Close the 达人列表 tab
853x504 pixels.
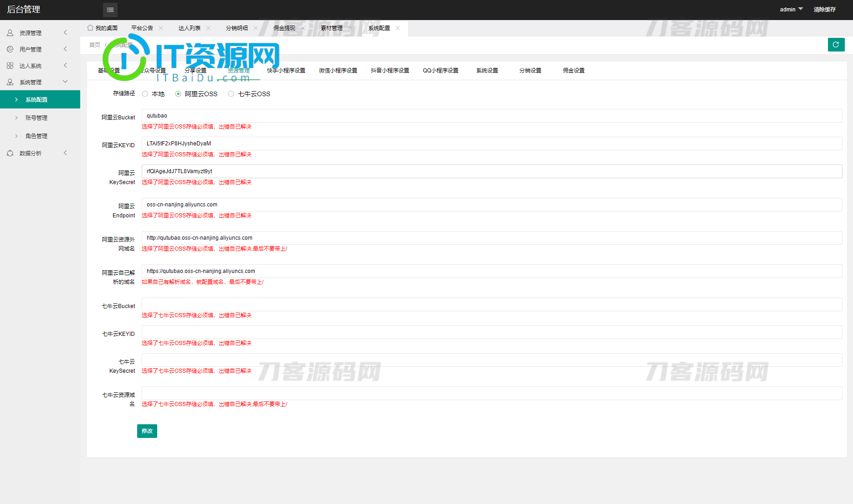pos(208,28)
